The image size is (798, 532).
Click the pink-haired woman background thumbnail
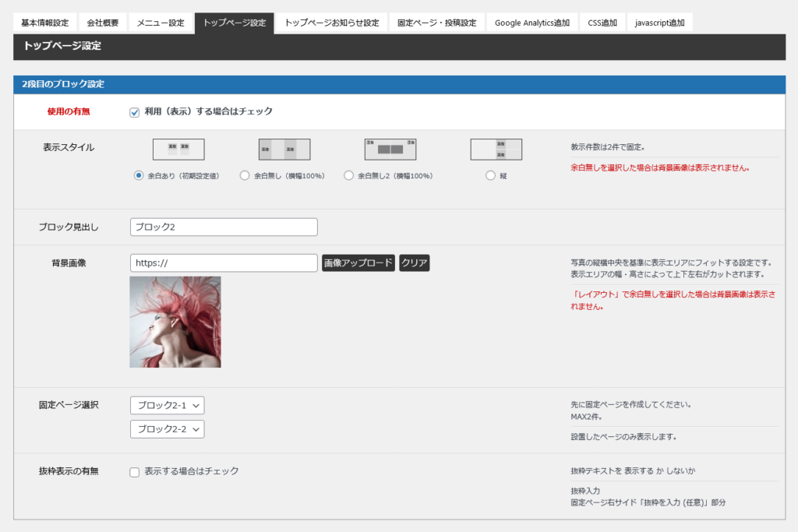175,322
